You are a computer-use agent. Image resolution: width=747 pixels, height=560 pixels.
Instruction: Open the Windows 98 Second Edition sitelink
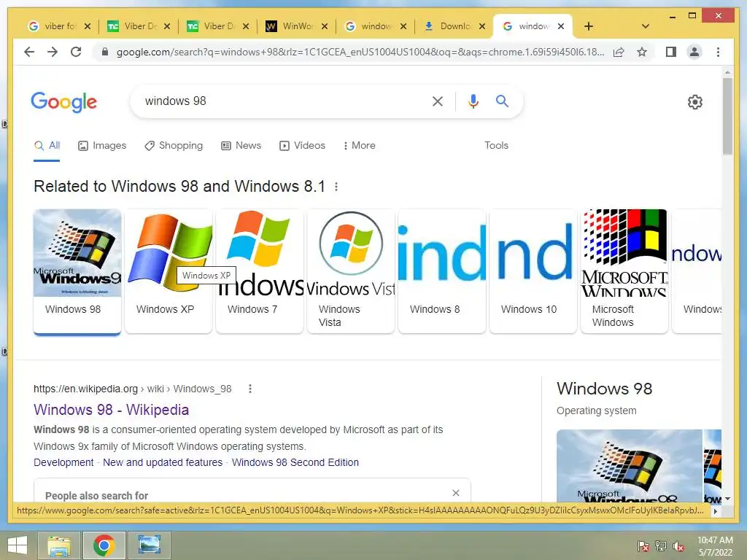pyautogui.click(x=295, y=462)
